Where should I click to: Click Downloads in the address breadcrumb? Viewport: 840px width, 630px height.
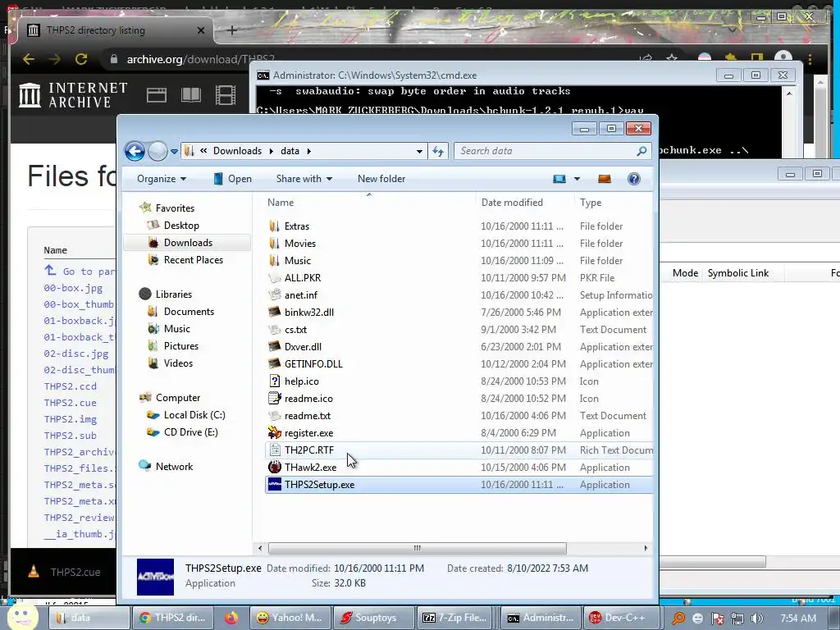pyautogui.click(x=237, y=151)
